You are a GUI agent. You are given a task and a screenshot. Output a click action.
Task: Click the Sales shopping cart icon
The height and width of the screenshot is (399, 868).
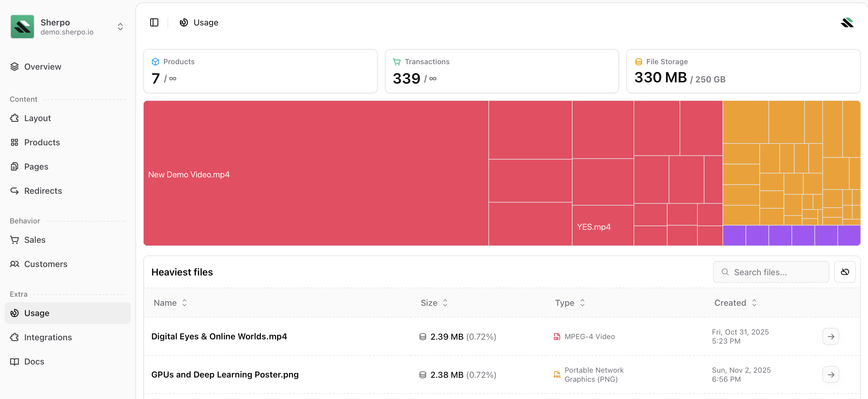(x=15, y=239)
